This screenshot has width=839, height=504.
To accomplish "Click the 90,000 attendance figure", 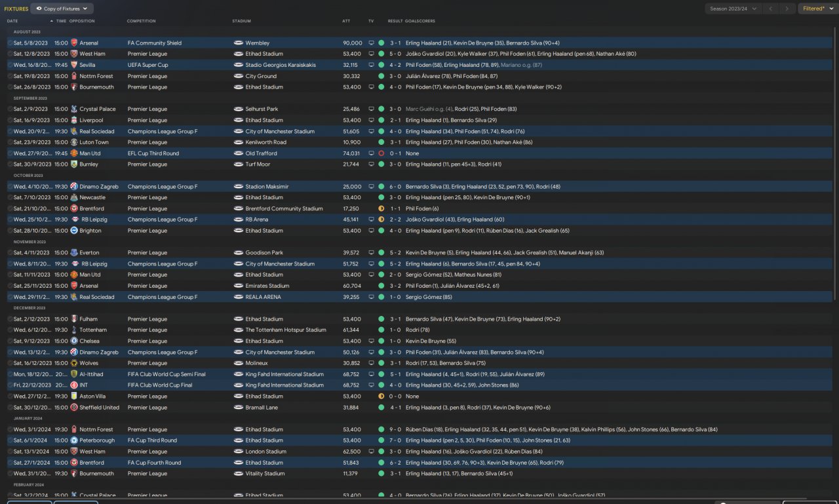I will pyautogui.click(x=353, y=43).
